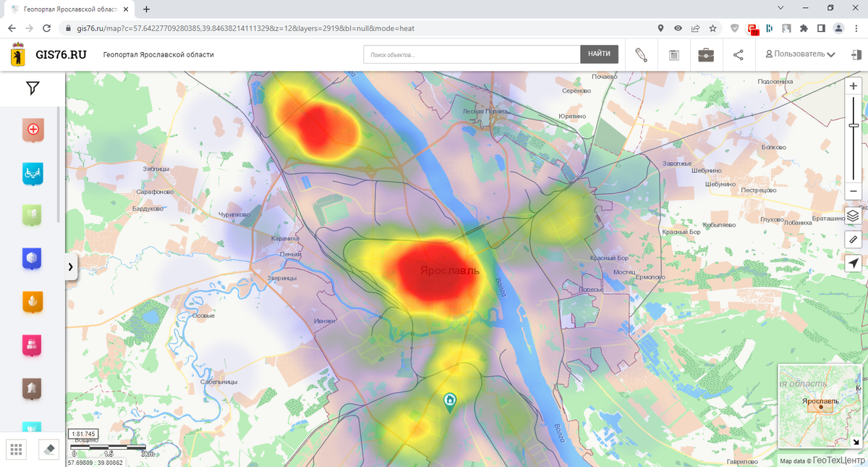Open the tab search dropdown chevron
The image size is (868, 467).
(x=781, y=7)
